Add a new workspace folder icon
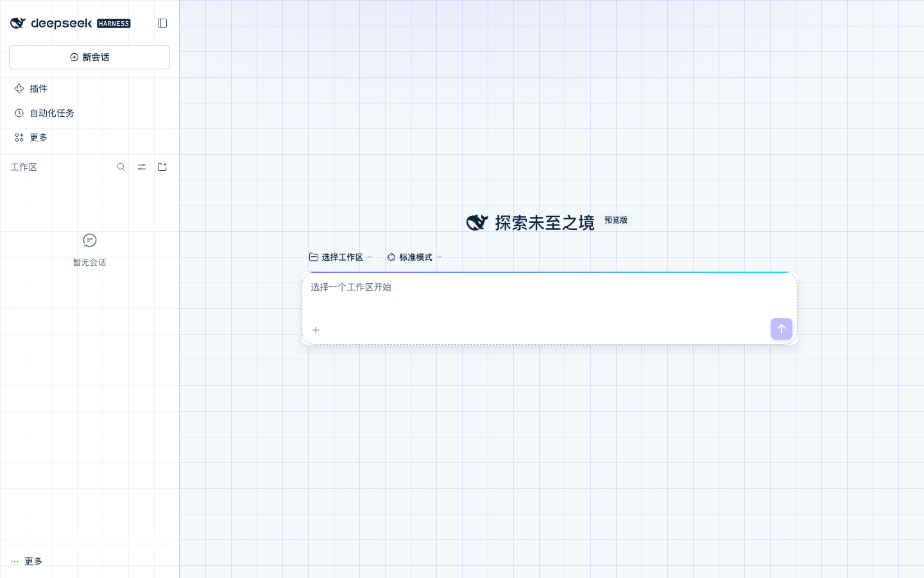The image size is (924, 578). pos(162,167)
